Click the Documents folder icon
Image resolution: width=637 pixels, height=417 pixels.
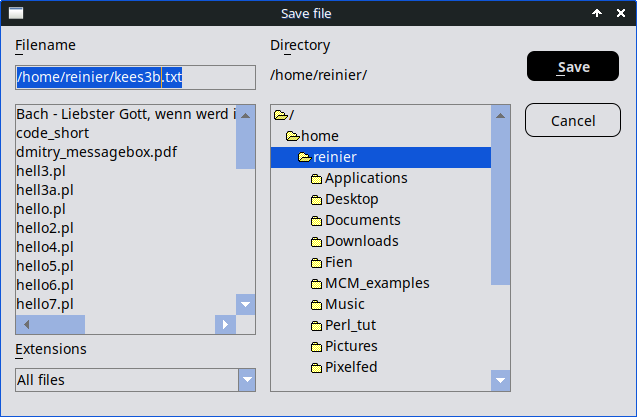pos(316,221)
